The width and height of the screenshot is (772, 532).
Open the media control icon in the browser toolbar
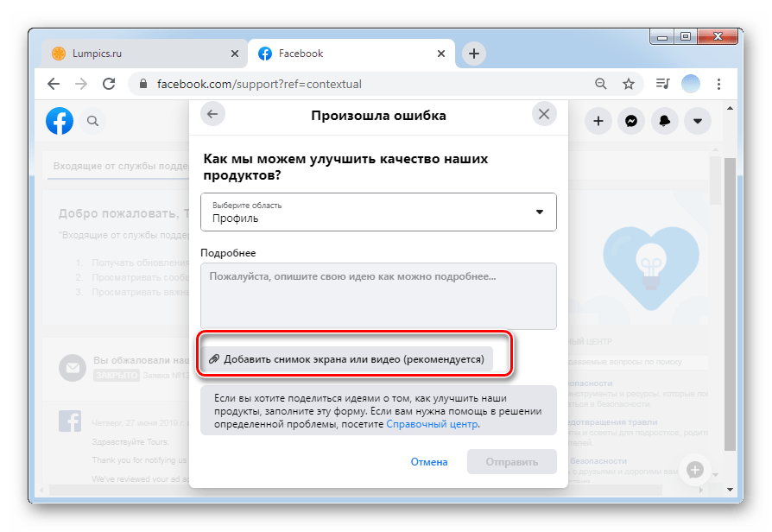662,85
